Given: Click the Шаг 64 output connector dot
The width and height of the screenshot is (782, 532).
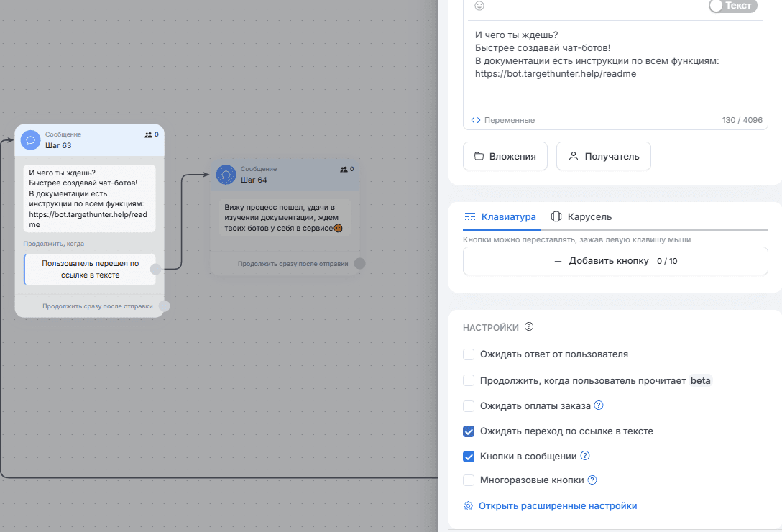Looking at the screenshot, I should 359,264.
